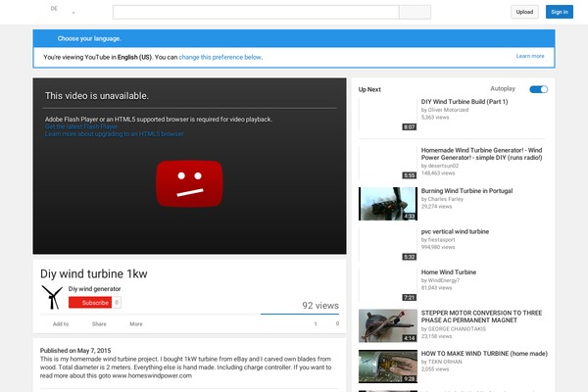588x392 pixels.
Task: Click the like count showing 1
Action: tap(316, 323)
